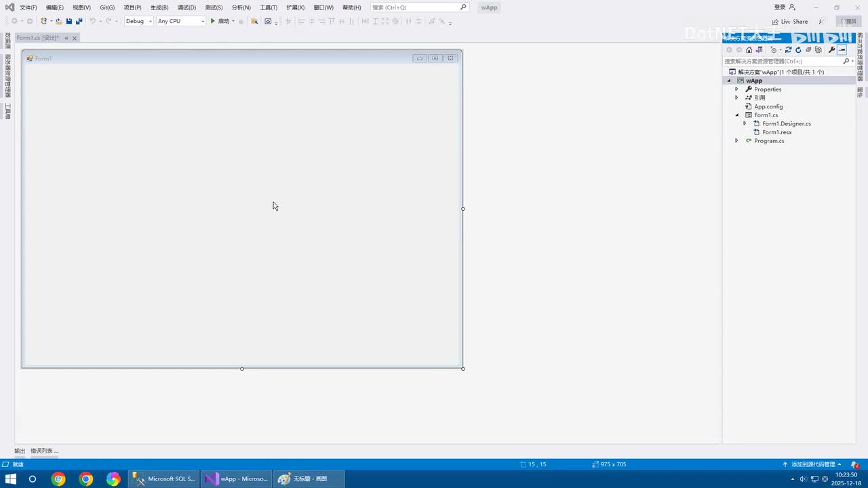Open Properties via the wrench icon
868x488 pixels.
(831, 49)
